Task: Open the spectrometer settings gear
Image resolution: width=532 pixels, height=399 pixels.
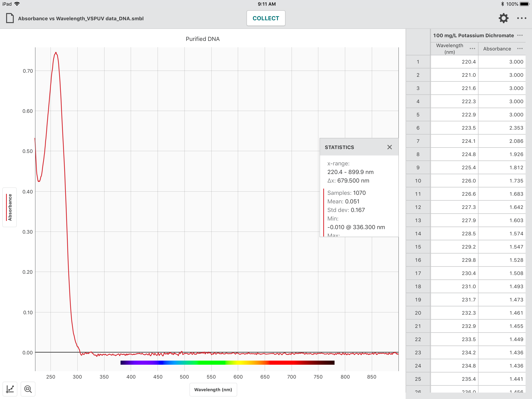Action: [503, 18]
